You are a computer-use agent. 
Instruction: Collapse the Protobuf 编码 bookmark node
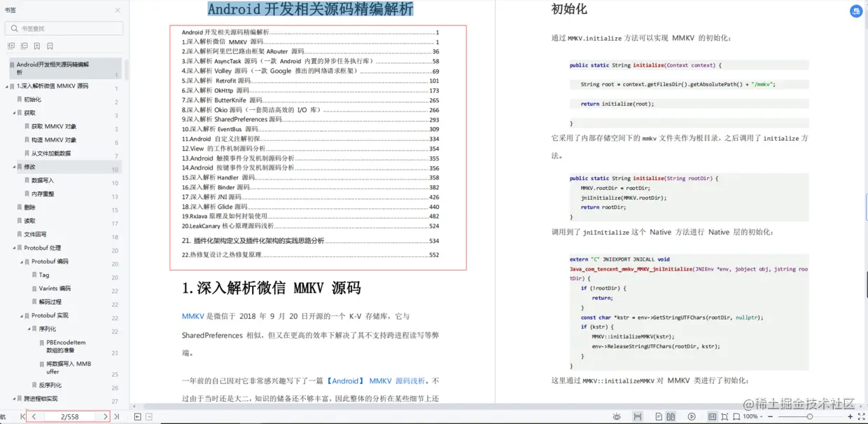(22, 261)
